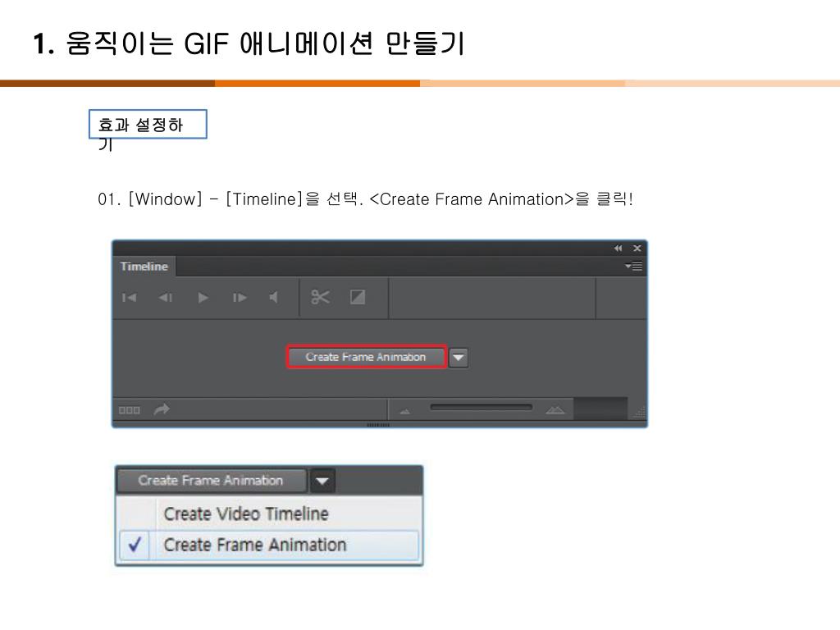Choose Create Video Timeline menu entry
The width and height of the screenshot is (840, 630).
[269, 514]
